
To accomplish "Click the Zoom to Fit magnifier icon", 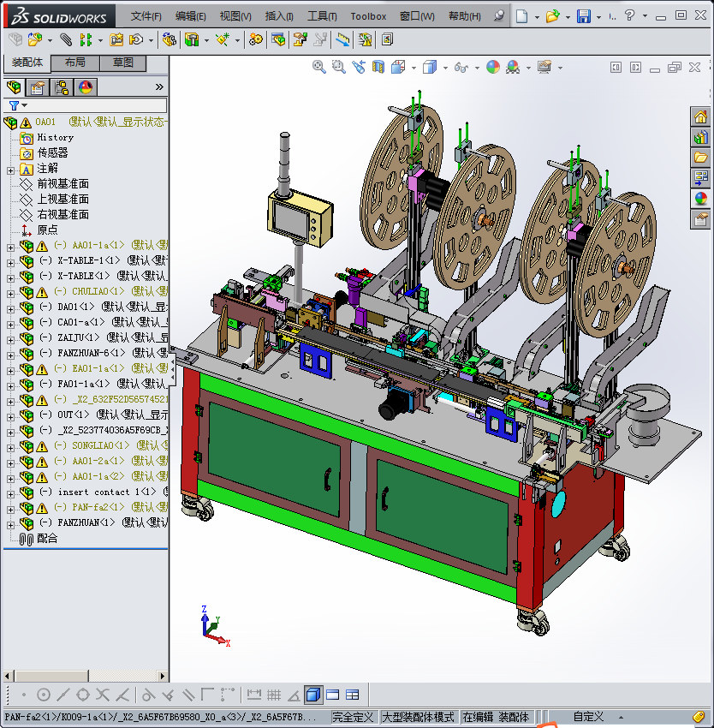I will [x=319, y=67].
